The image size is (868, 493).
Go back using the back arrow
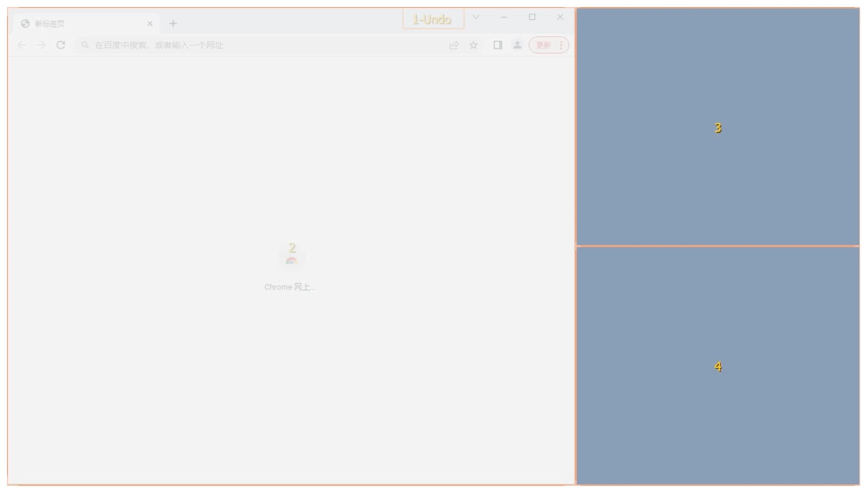pos(22,45)
